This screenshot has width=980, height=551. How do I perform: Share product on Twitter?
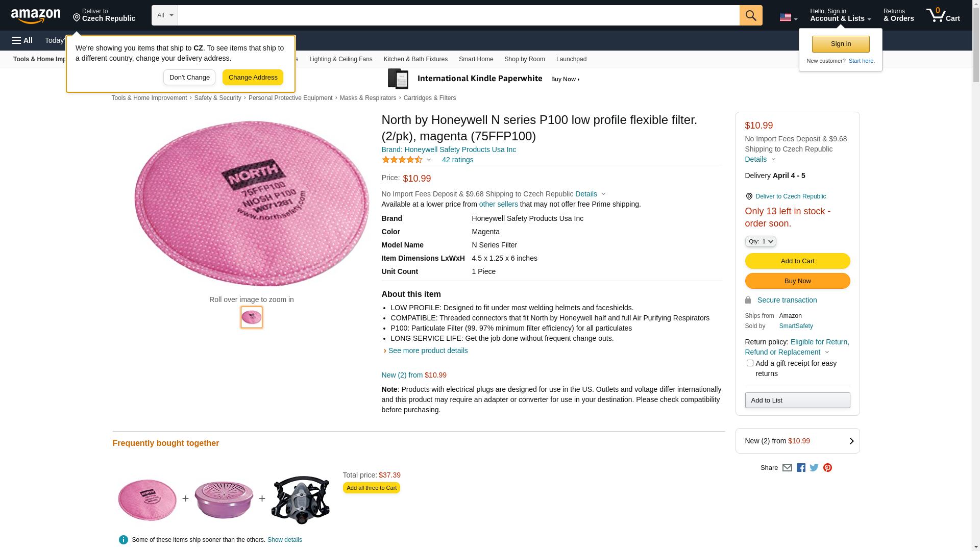click(x=814, y=468)
